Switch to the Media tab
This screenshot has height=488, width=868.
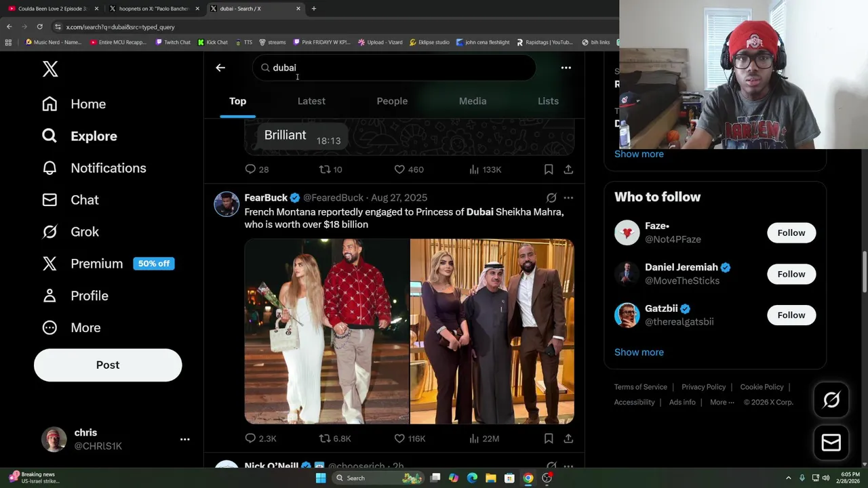point(473,101)
